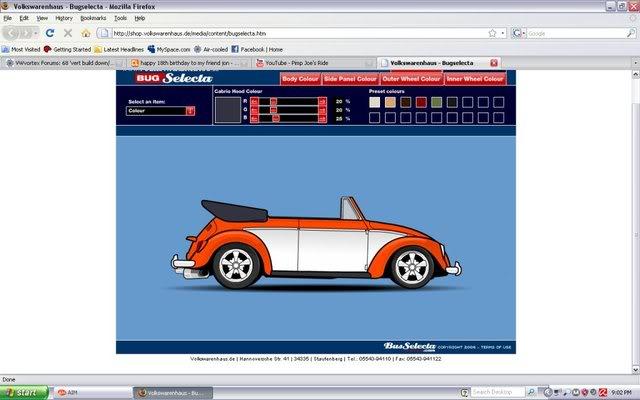This screenshot has height=400, width=640.
Task: Increase the B slider with right arrow
Action: coord(322,118)
